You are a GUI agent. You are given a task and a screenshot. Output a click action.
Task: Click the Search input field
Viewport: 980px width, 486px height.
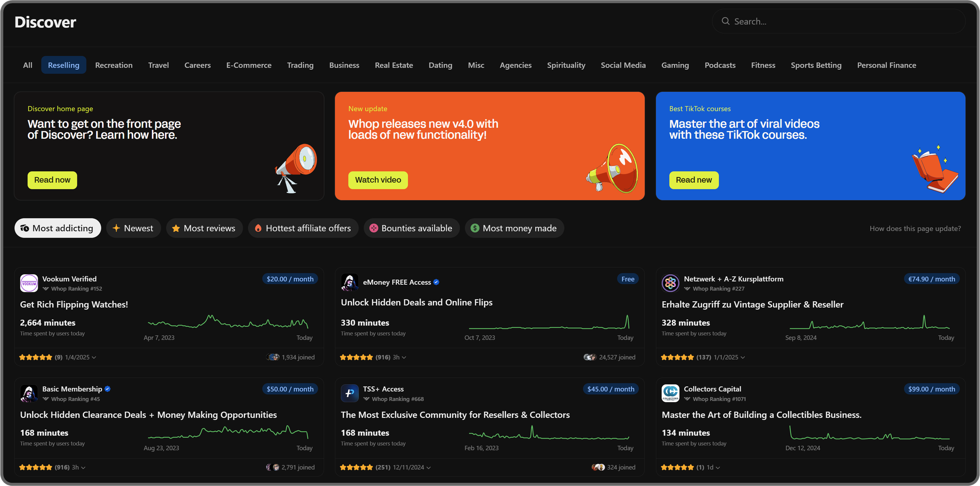pyautogui.click(x=838, y=22)
